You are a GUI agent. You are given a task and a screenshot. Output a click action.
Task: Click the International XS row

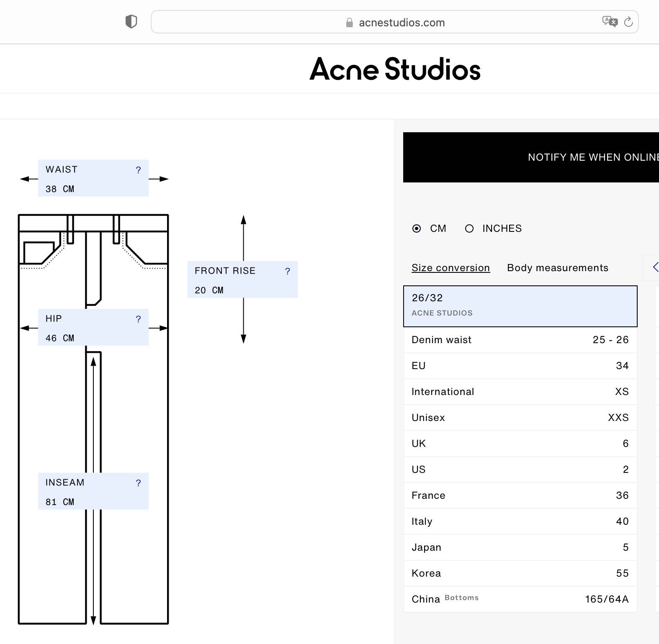tap(520, 392)
